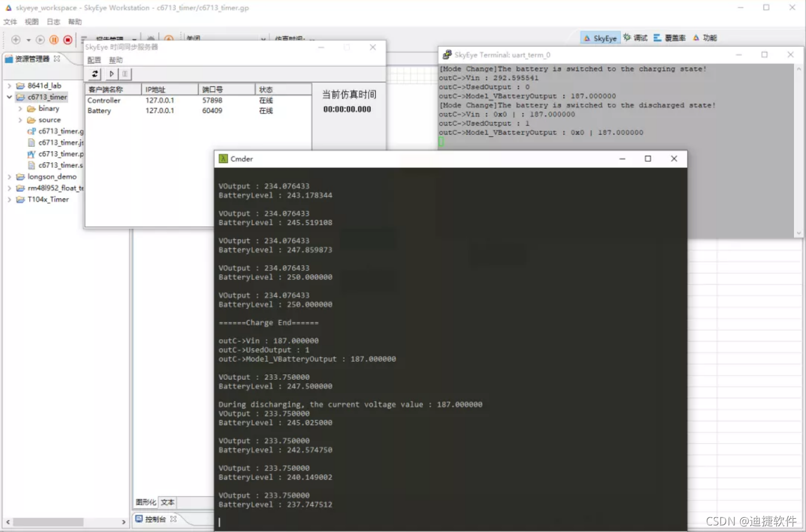Image resolution: width=806 pixels, height=532 pixels.
Task: Close the 控制台 console tab
Action: point(174,519)
